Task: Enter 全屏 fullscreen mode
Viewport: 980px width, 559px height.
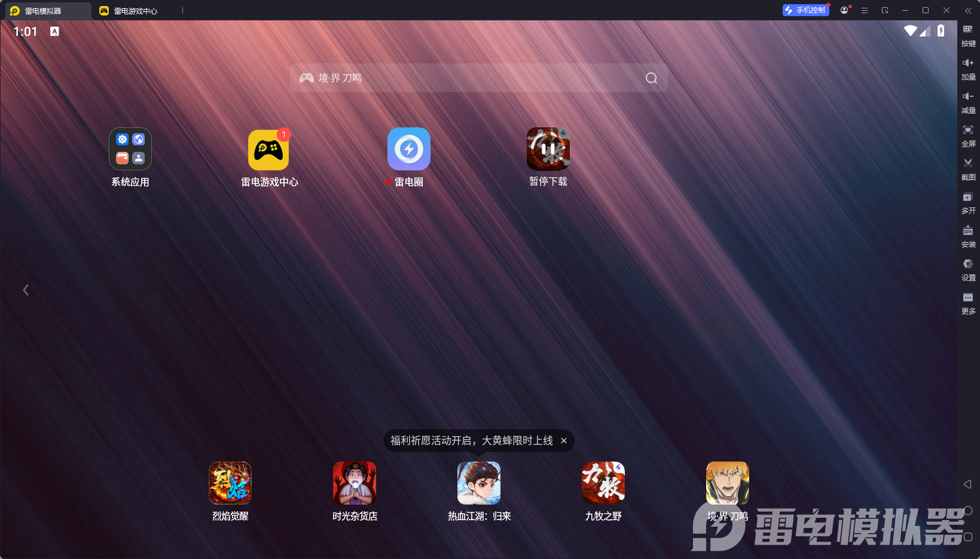Action: [x=968, y=136]
